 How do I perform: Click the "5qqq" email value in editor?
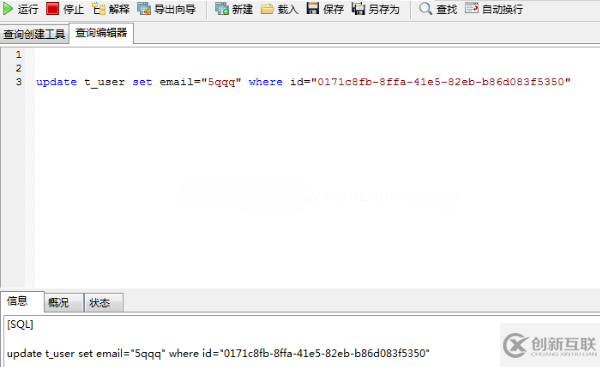click(x=221, y=82)
